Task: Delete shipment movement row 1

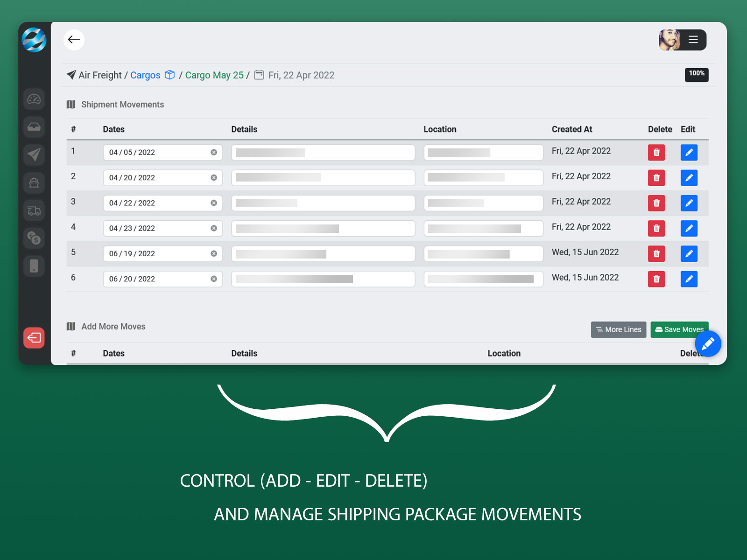Action: (656, 153)
